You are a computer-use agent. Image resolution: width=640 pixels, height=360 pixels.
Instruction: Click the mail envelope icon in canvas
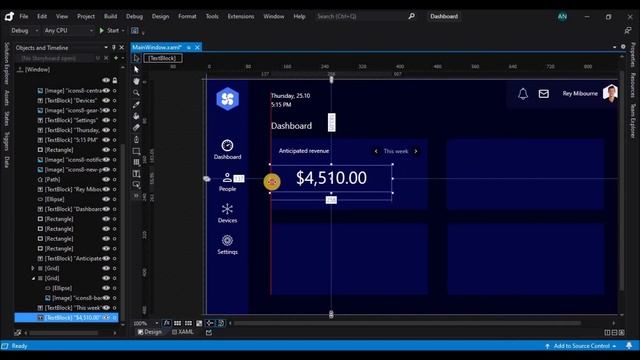coord(544,94)
